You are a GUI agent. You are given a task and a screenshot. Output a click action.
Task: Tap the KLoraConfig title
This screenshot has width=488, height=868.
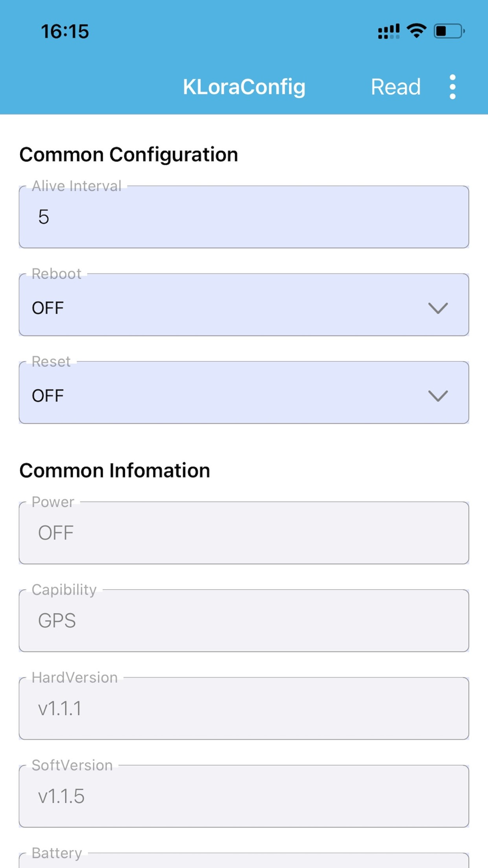coord(244,87)
